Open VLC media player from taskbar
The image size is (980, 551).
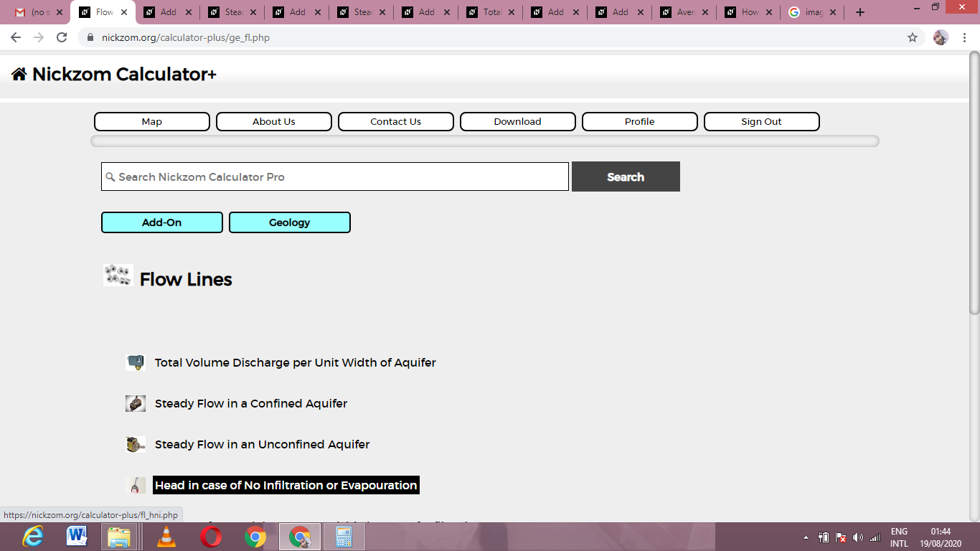tap(166, 537)
